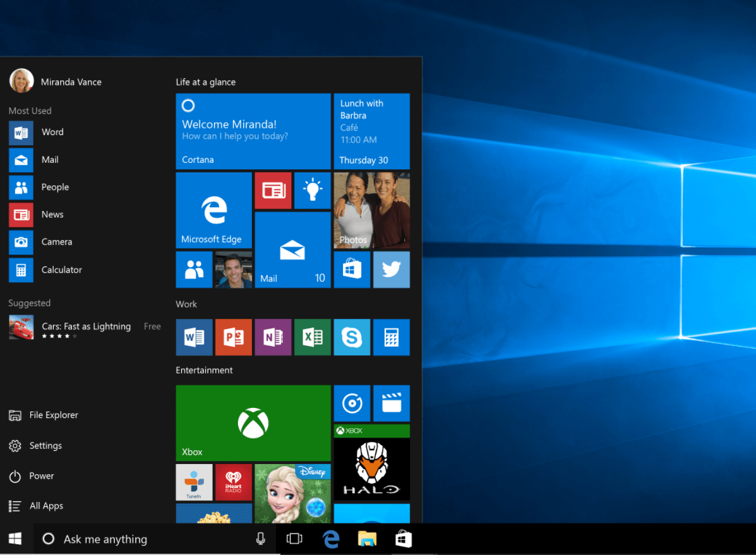
Task: Open the Photos tile
Action: pyautogui.click(x=371, y=210)
